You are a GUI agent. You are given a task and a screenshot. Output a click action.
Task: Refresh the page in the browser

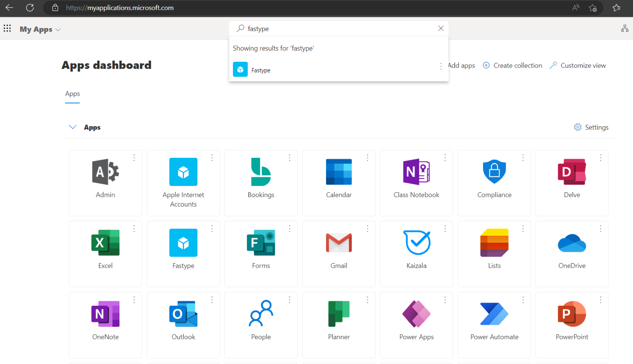[x=30, y=8]
